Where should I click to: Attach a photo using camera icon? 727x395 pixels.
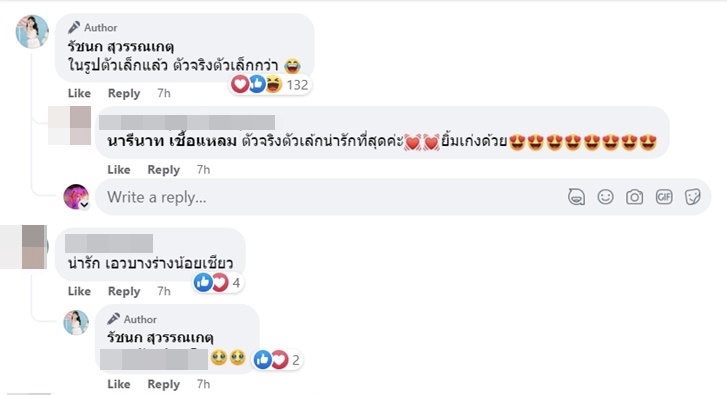tap(634, 197)
